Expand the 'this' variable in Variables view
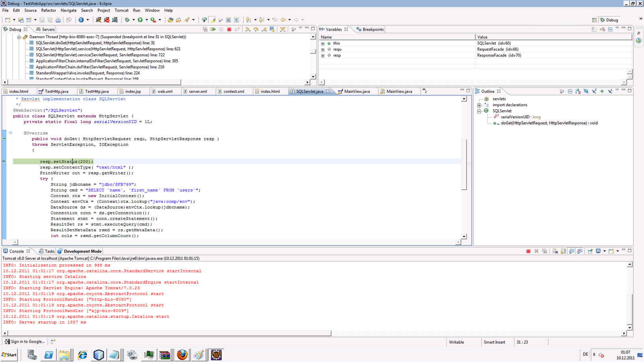This screenshot has width=644, height=362. pyautogui.click(x=323, y=43)
